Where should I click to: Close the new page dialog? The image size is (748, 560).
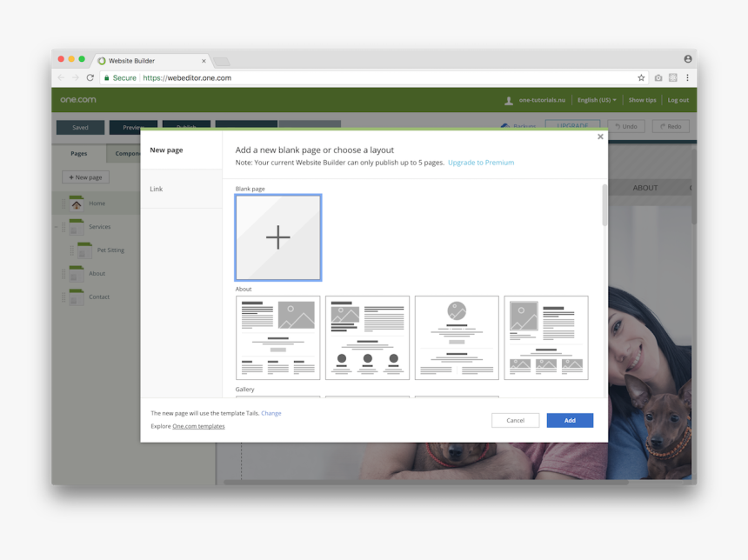[x=601, y=137]
